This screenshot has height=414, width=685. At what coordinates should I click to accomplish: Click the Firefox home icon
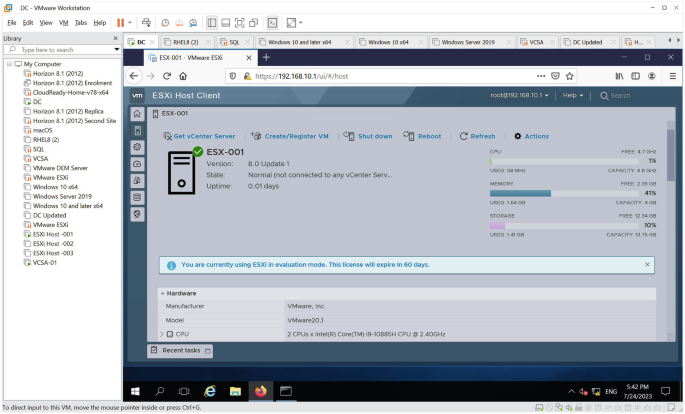coord(183,76)
